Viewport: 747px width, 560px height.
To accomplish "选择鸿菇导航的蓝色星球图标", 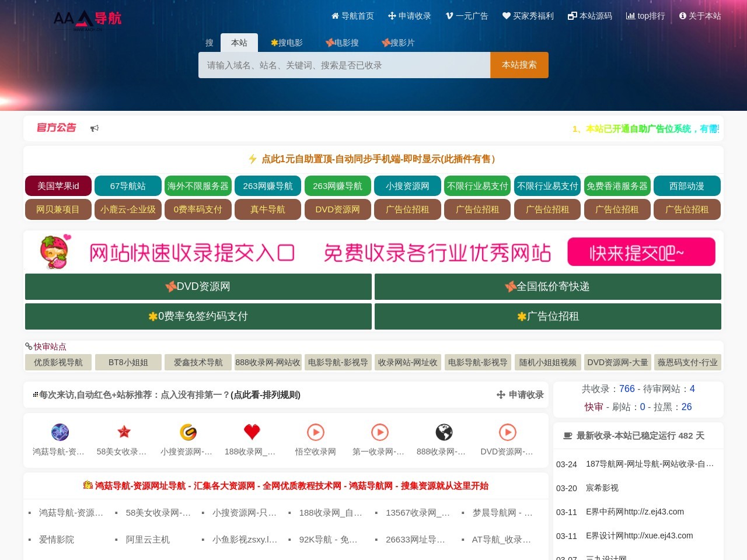I will (61, 432).
